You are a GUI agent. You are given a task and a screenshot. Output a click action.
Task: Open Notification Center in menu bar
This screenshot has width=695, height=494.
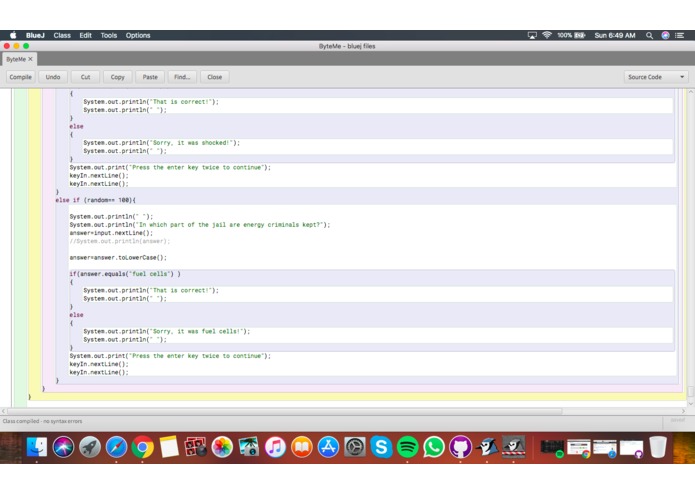tap(679, 35)
